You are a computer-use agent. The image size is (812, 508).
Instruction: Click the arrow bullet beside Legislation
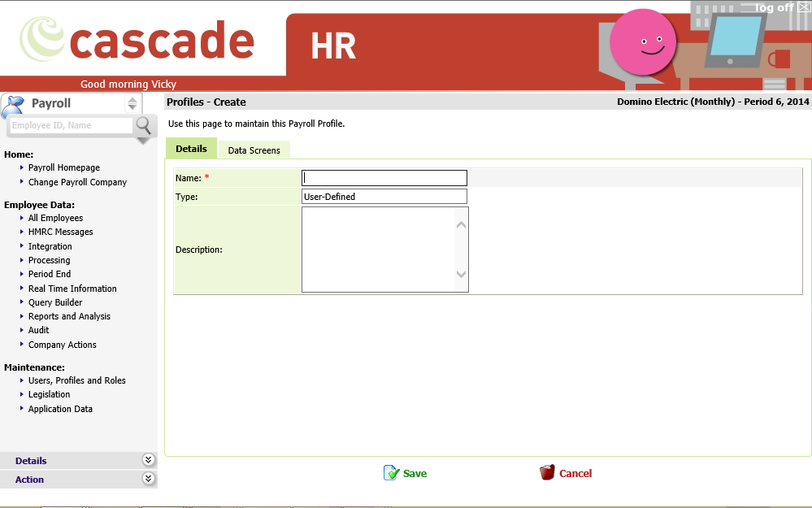pyautogui.click(x=22, y=394)
